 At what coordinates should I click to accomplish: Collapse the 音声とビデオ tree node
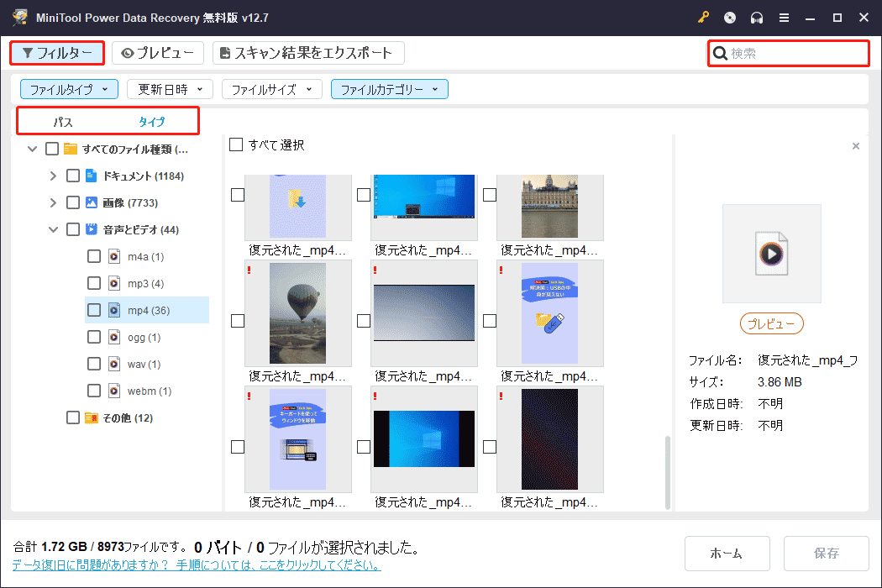pos(52,228)
